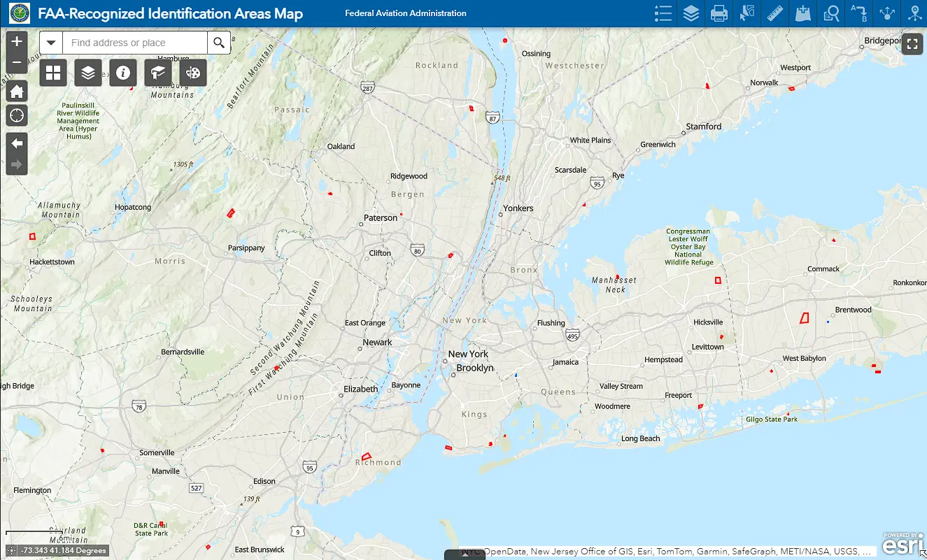927x560 pixels.
Task: Expand the search source dropdown arrow
Action: (50, 42)
